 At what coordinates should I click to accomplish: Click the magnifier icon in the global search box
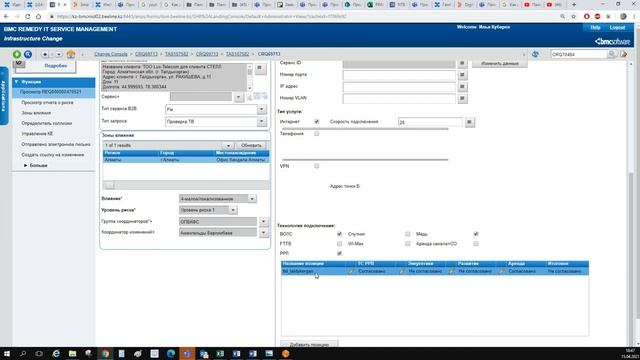[x=611, y=54]
